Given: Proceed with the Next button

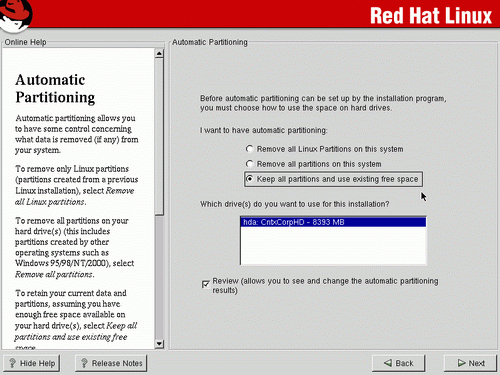Looking at the screenshot, I should pos(470,363).
